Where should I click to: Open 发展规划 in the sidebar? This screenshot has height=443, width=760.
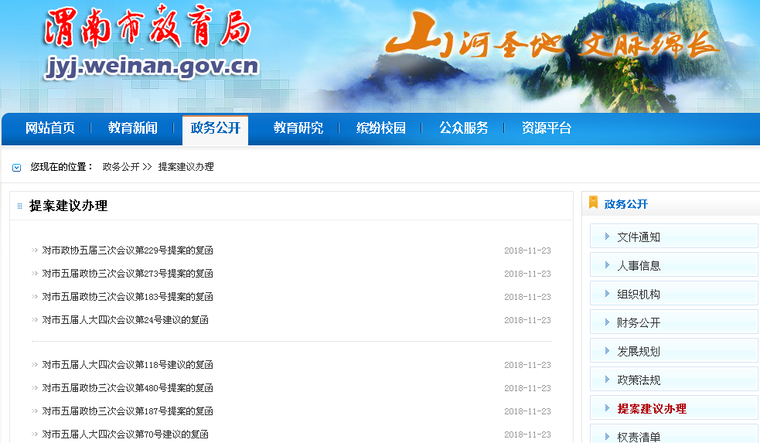674,351
